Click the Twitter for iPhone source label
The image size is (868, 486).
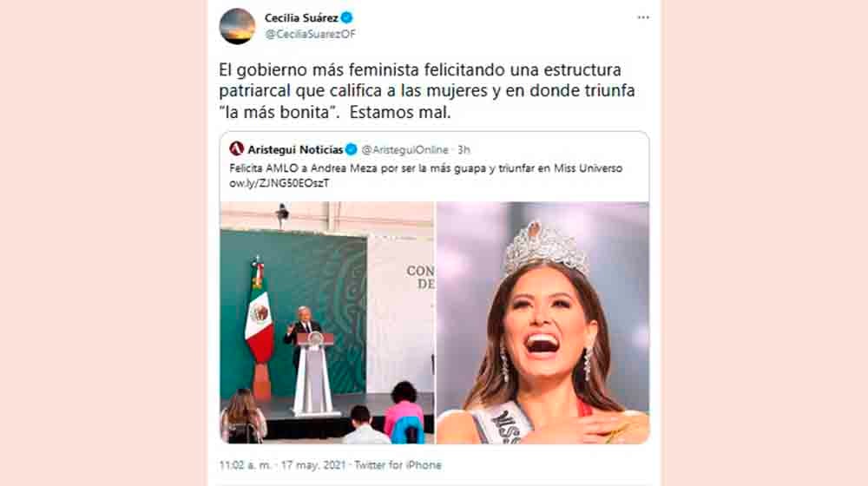(x=398, y=465)
